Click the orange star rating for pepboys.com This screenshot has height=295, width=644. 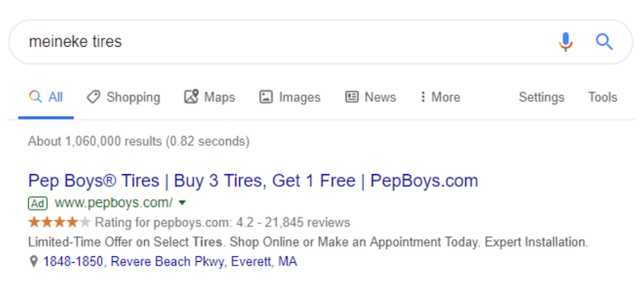pos(59,222)
